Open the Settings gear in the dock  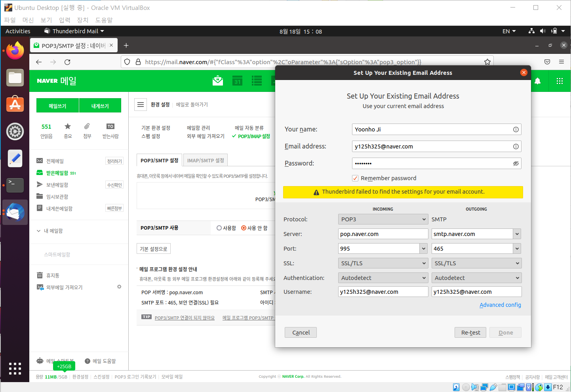(x=15, y=131)
